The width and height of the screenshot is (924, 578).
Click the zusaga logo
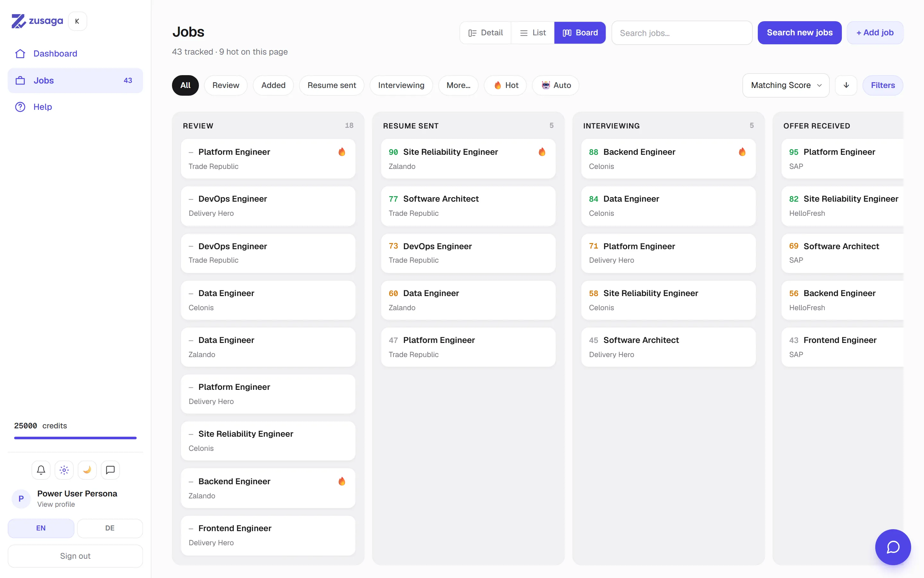coord(37,21)
